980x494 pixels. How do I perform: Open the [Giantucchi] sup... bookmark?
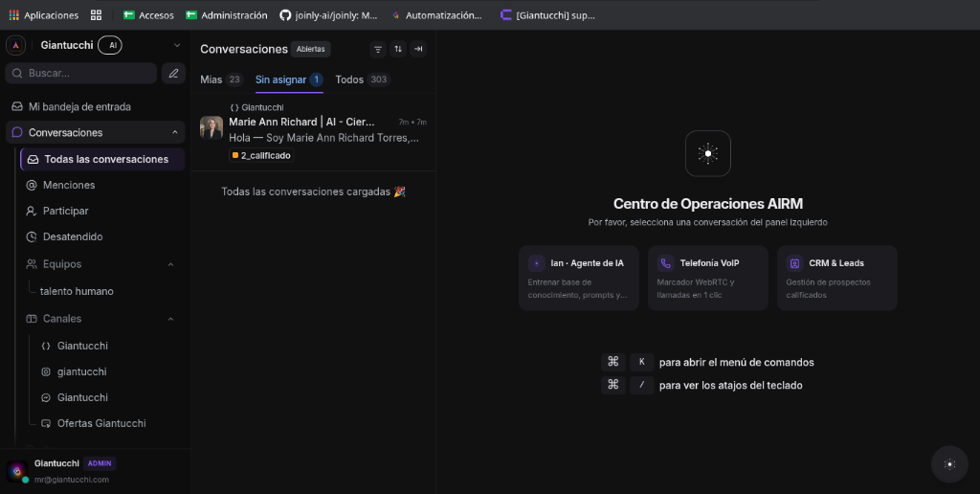pyautogui.click(x=547, y=15)
